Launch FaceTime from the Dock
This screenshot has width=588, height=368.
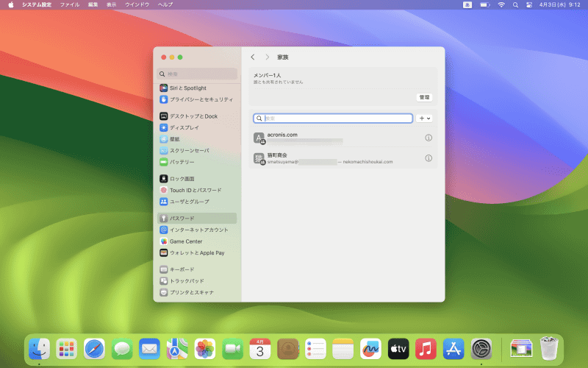(232, 349)
